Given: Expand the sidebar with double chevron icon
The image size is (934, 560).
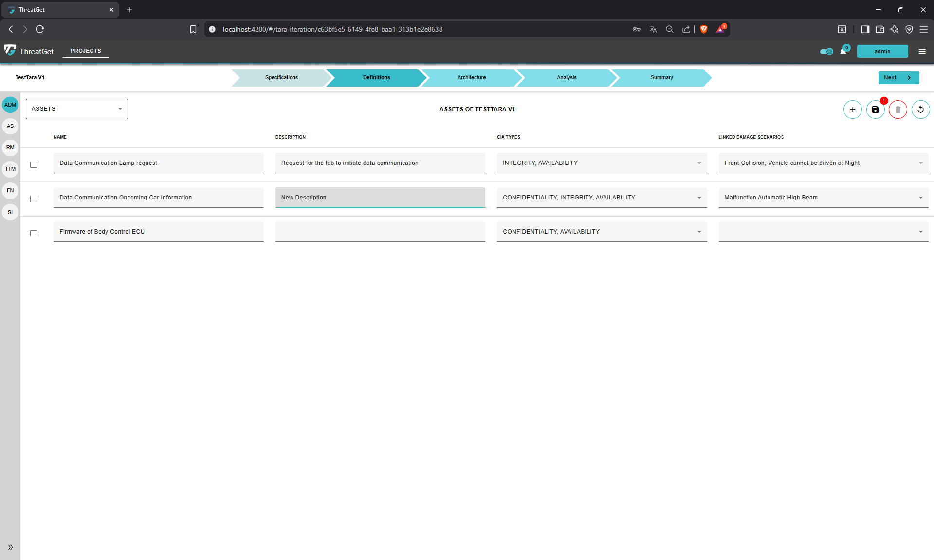Looking at the screenshot, I should point(10,547).
